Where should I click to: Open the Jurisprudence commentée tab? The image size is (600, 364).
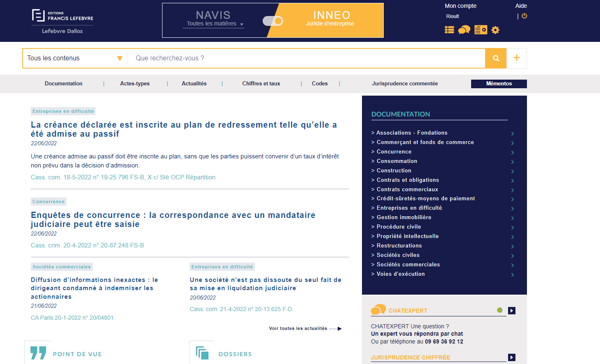coord(405,84)
